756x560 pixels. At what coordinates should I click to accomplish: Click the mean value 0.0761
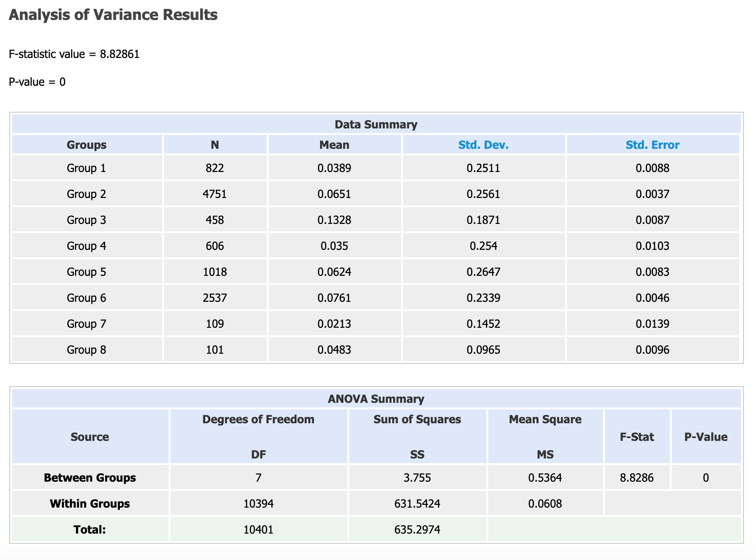click(334, 298)
